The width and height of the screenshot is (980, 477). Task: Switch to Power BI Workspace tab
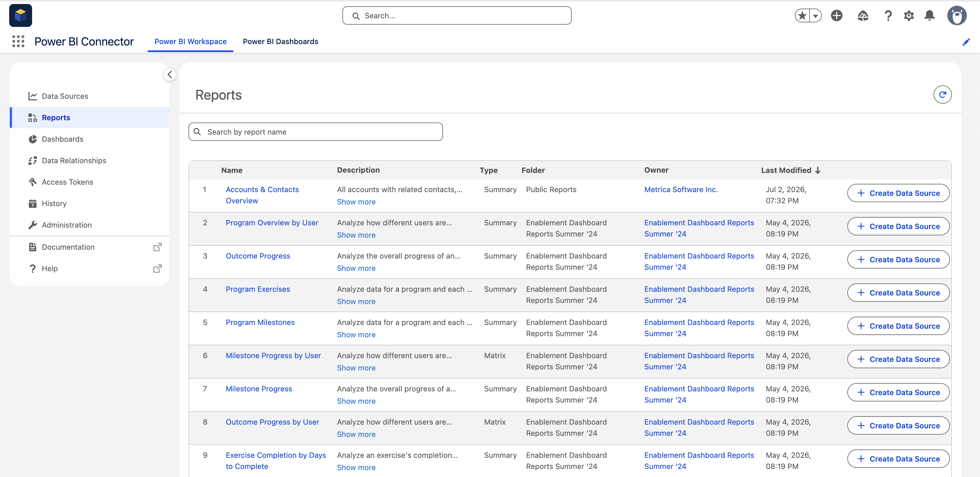190,42
